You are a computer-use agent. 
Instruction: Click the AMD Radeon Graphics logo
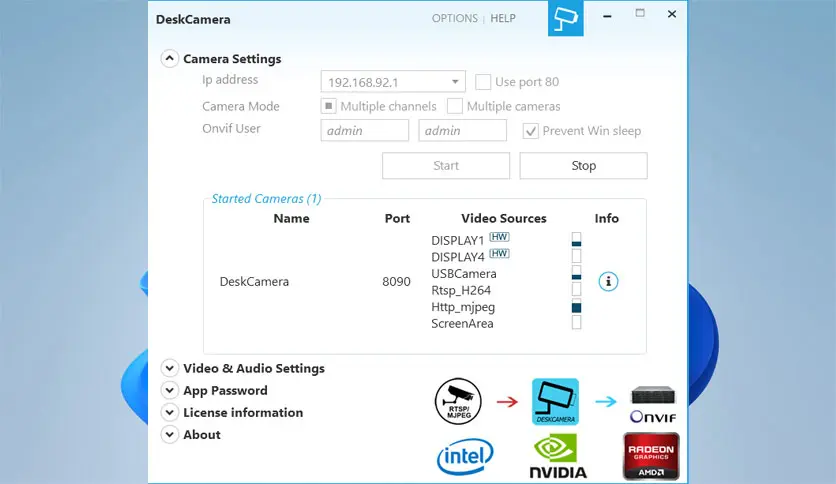pyautogui.click(x=651, y=456)
